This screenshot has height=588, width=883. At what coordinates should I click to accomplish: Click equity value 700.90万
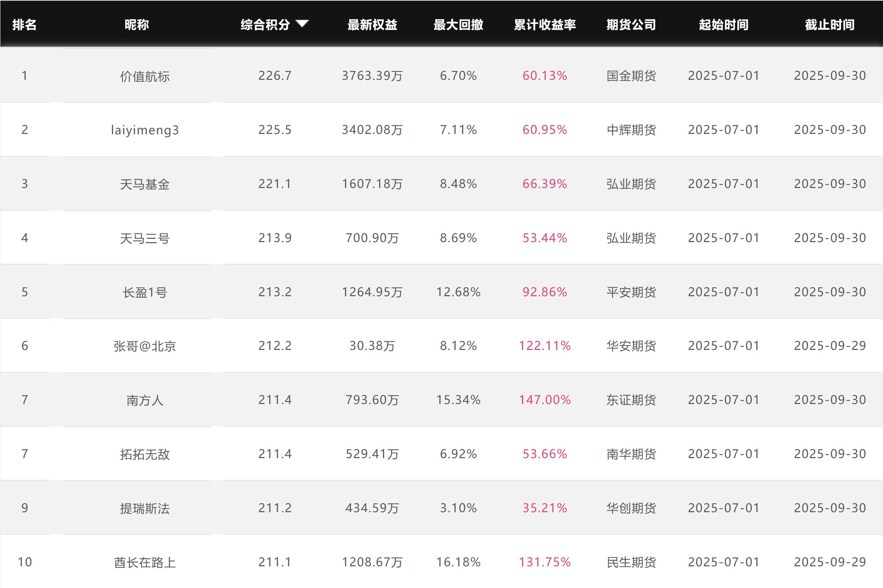(372, 238)
